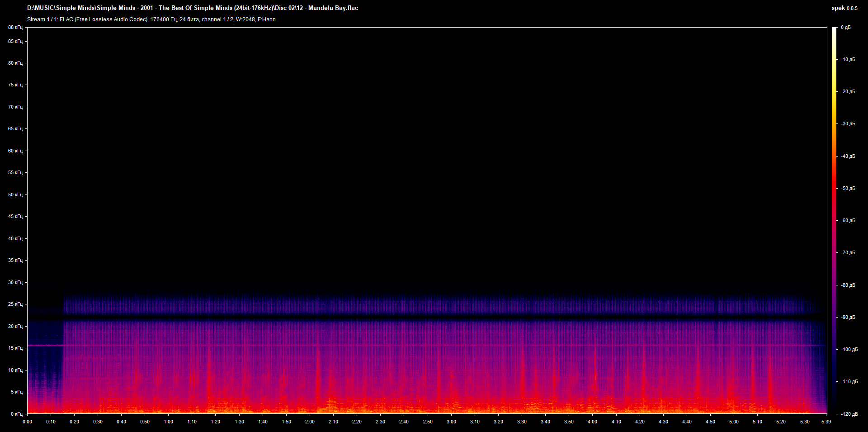Click the 4:30 time axis label
Screen dimensions: 868x432
(663, 422)
